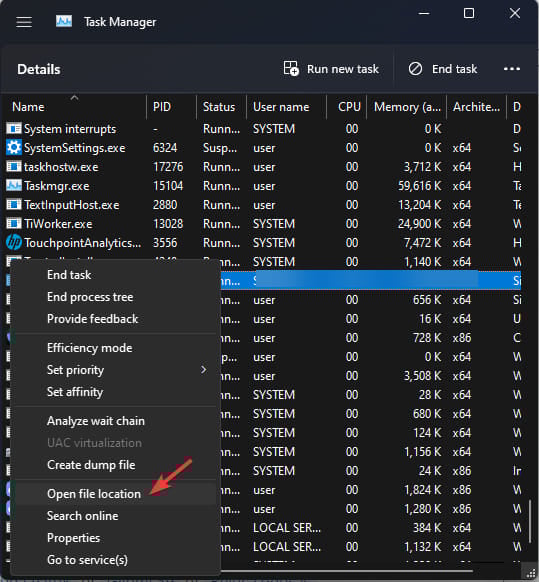Image resolution: width=539 pixels, height=582 pixels.
Task: Close the Task Manager window
Action: click(x=514, y=14)
